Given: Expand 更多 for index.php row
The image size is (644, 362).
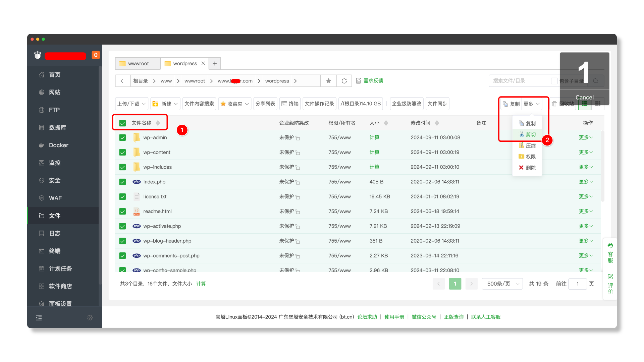Looking at the screenshot, I should 586,182.
